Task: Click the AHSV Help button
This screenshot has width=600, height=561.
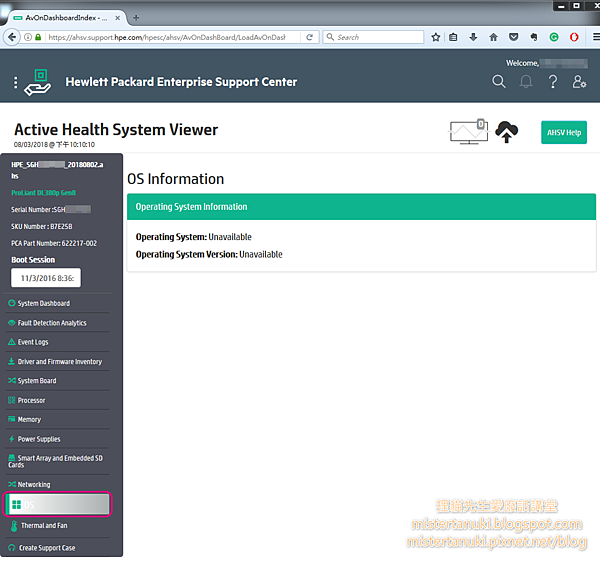Action: point(564,132)
